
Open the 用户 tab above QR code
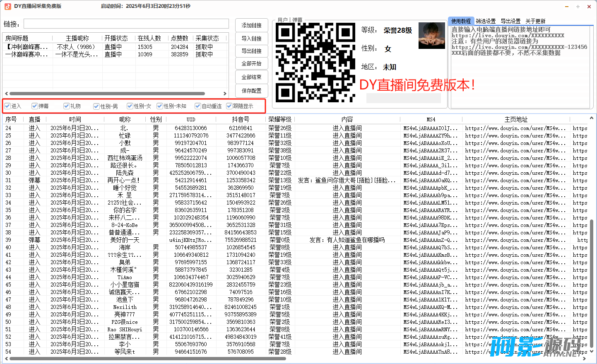pyautogui.click(x=283, y=20)
